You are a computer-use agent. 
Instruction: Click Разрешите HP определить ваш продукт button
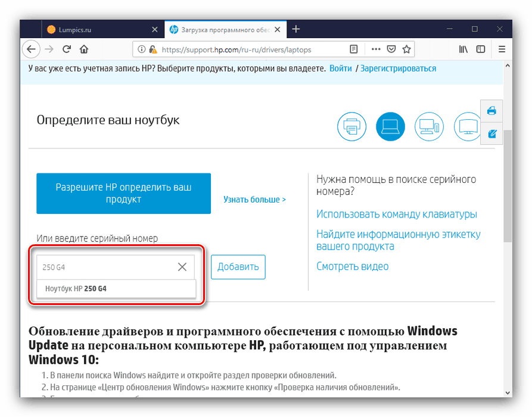[x=123, y=194]
